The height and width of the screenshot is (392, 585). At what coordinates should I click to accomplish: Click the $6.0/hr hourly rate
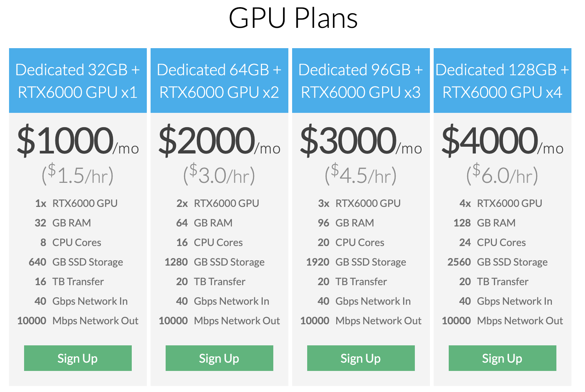[x=502, y=175]
